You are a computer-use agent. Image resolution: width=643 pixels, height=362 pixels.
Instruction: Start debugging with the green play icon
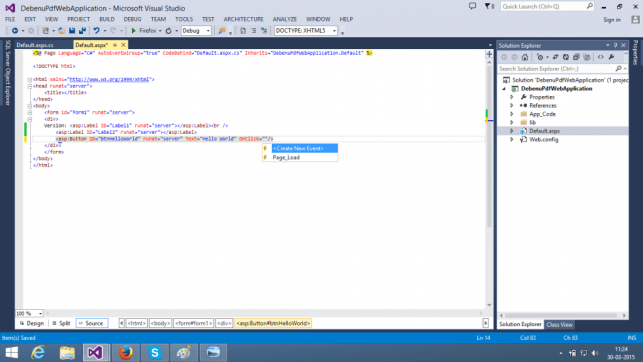coord(133,31)
